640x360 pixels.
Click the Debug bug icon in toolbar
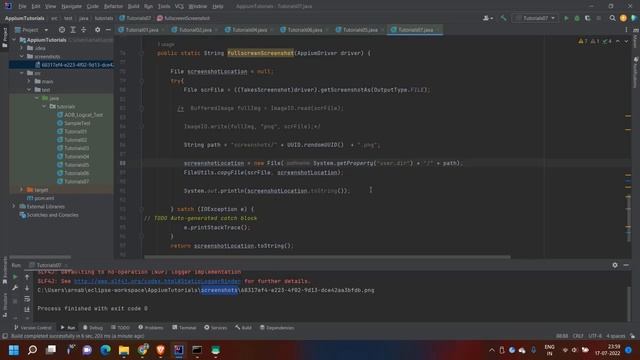[577, 18]
